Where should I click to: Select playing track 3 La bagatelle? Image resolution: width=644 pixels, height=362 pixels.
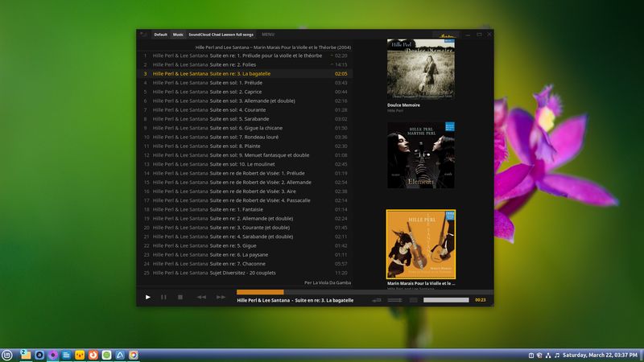pyautogui.click(x=246, y=73)
